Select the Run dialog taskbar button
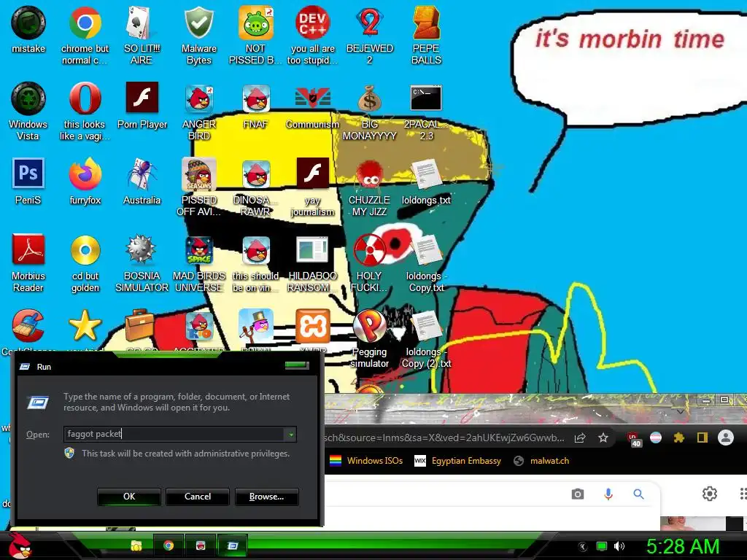Image resolution: width=747 pixels, height=560 pixels. tap(233, 545)
